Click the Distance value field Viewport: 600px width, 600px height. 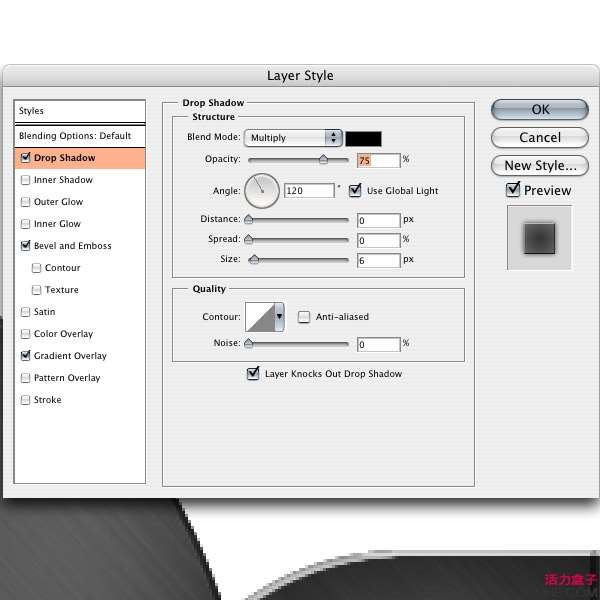coord(378,220)
